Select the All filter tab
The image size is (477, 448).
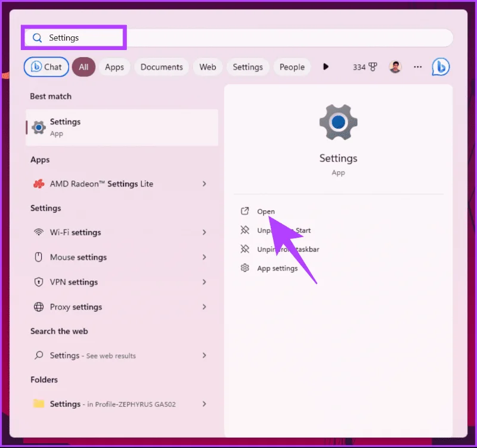click(83, 67)
